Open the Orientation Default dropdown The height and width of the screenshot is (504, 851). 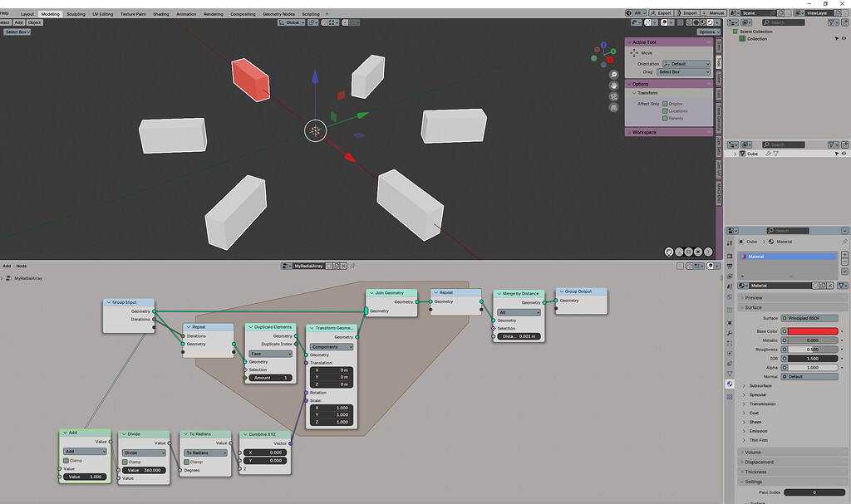point(686,63)
